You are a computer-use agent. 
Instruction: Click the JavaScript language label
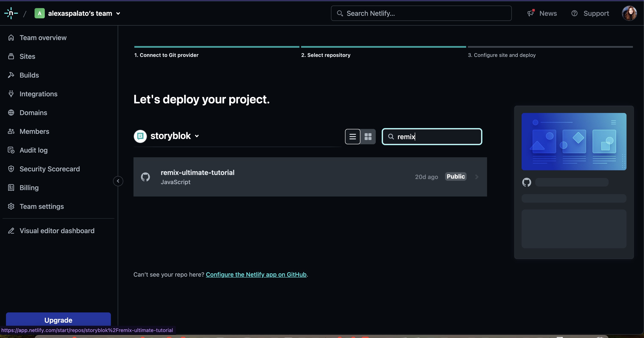tap(175, 182)
